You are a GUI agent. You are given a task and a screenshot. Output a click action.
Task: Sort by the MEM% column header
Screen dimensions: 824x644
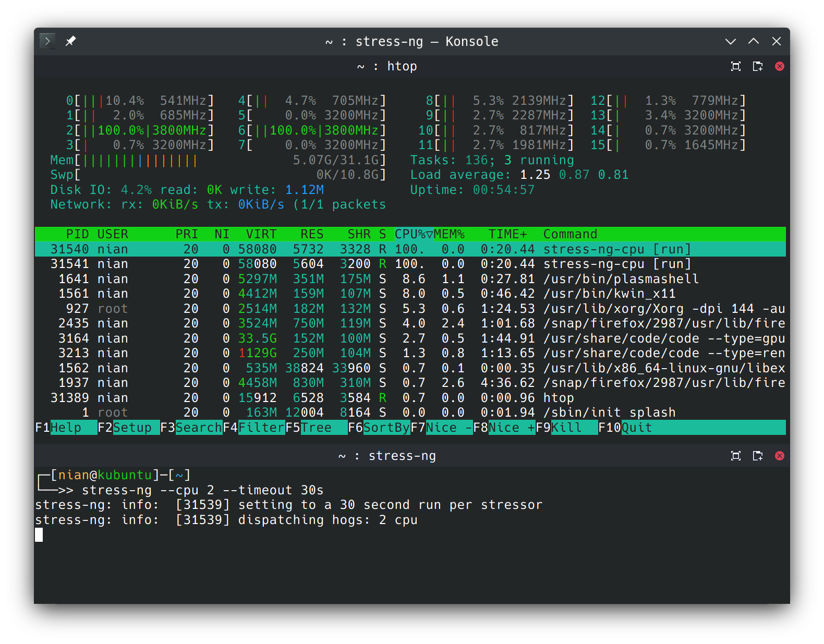449,234
